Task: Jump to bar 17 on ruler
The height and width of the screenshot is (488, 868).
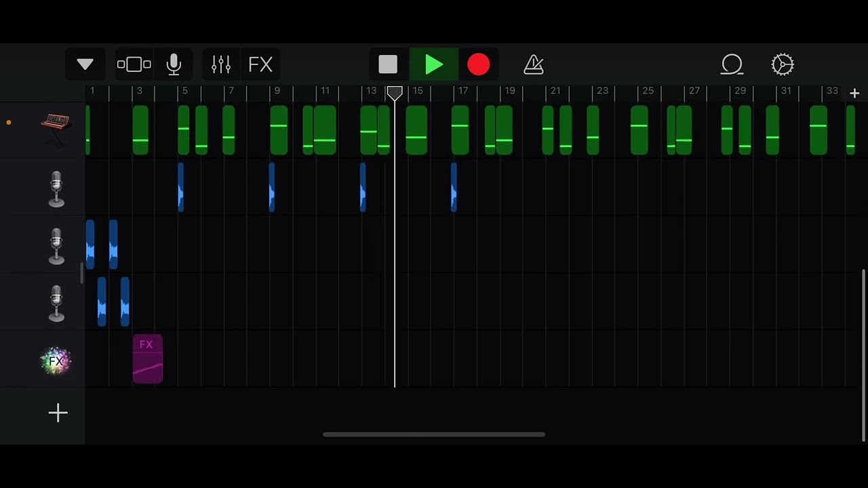Action: 463,91
